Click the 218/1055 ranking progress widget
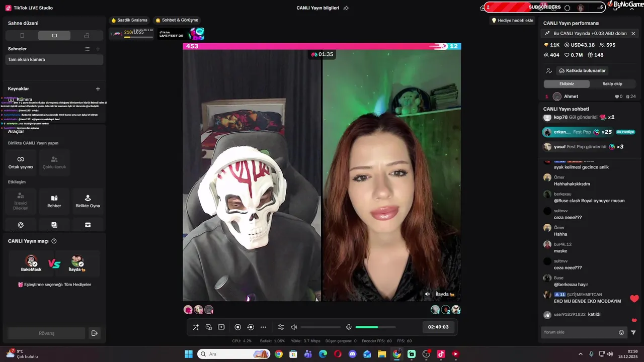The image size is (644, 362). click(132, 34)
